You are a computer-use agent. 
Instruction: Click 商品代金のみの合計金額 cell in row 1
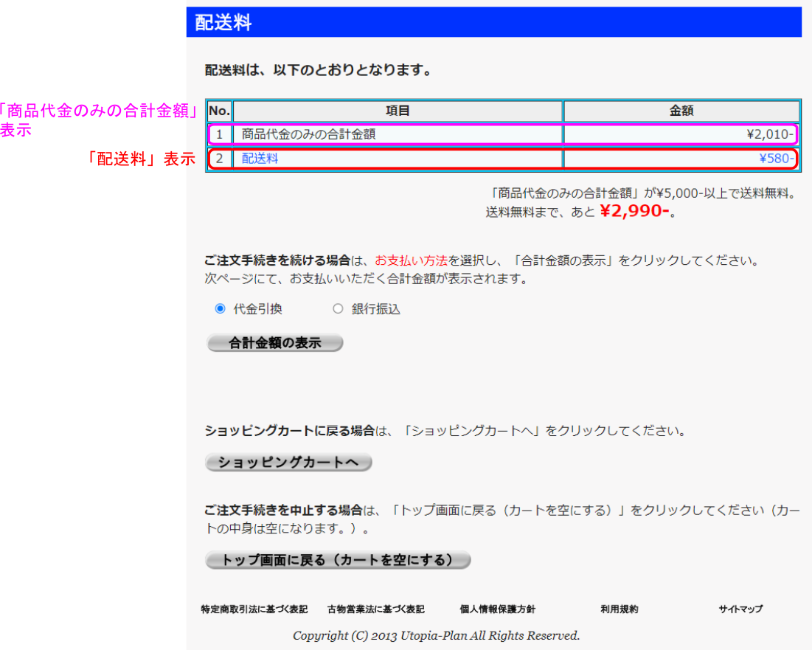(x=398, y=135)
